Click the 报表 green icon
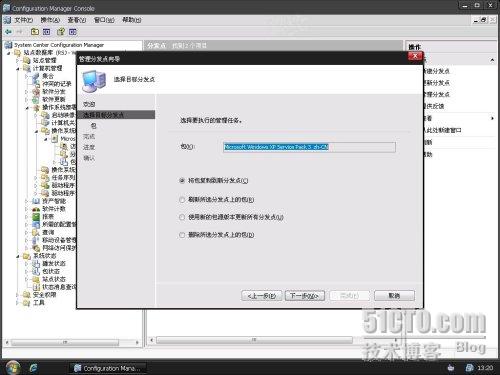 [x=36, y=217]
